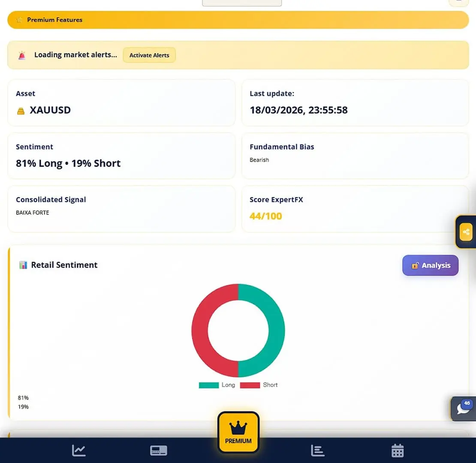The image size is (476, 463).
Task: Toggle the Long legend swatch
Action: point(208,385)
